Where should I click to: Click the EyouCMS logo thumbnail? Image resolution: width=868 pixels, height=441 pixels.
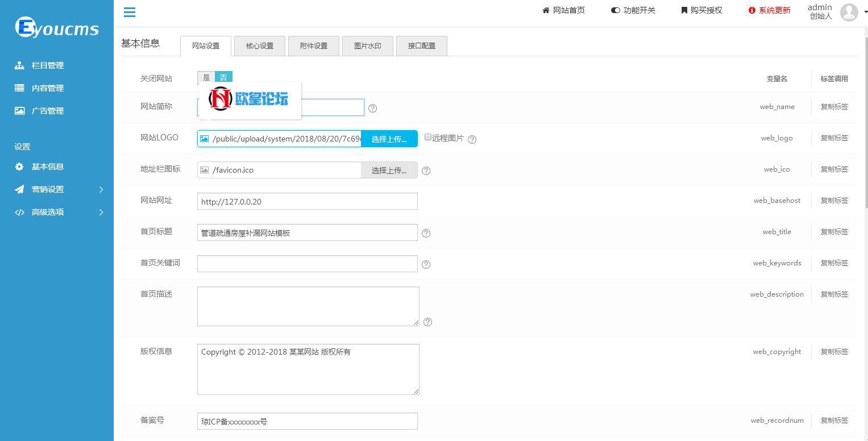pyautogui.click(x=56, y=27)
